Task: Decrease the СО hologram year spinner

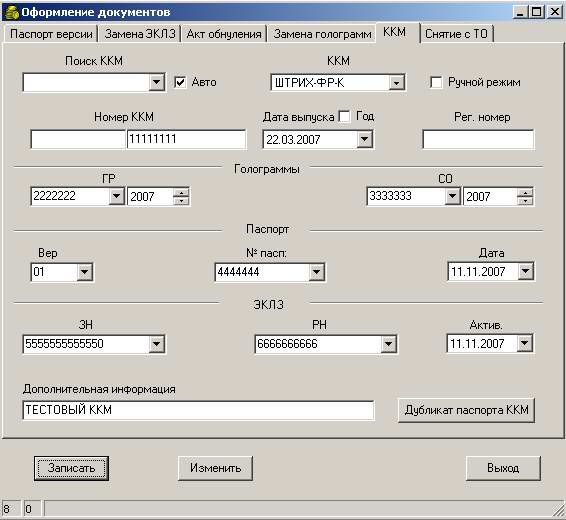Action: click(x=525, y=201)
